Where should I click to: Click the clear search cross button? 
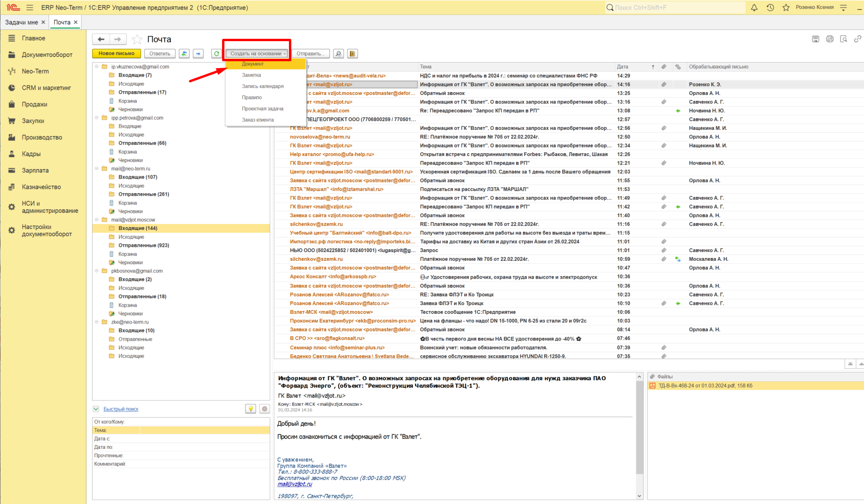265,409
